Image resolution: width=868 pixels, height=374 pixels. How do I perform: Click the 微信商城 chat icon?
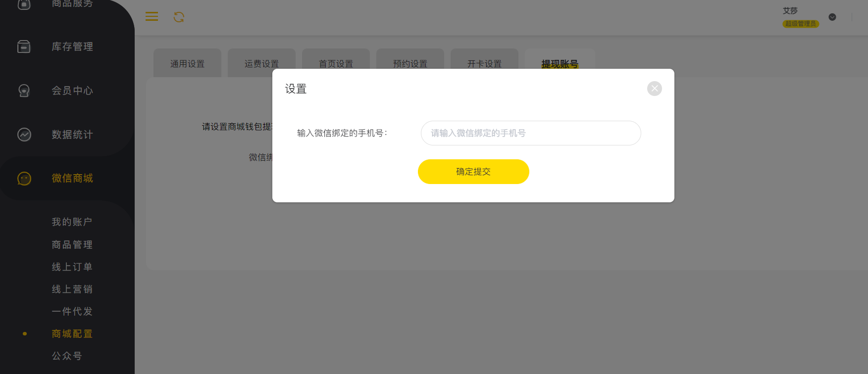pyautogui.click(x=24, y=179)
